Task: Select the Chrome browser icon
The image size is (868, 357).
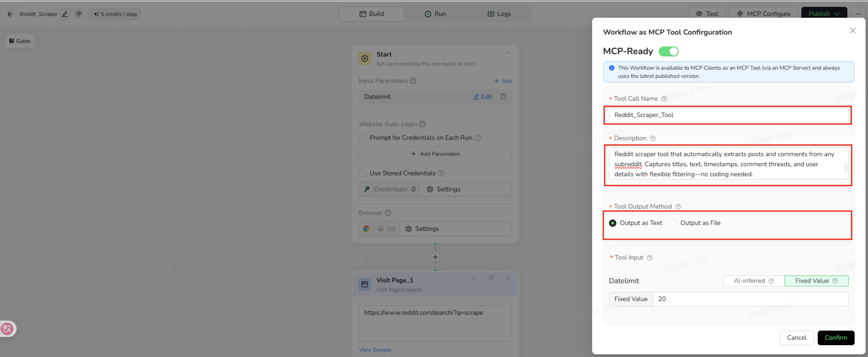Action: click(367, 229)
